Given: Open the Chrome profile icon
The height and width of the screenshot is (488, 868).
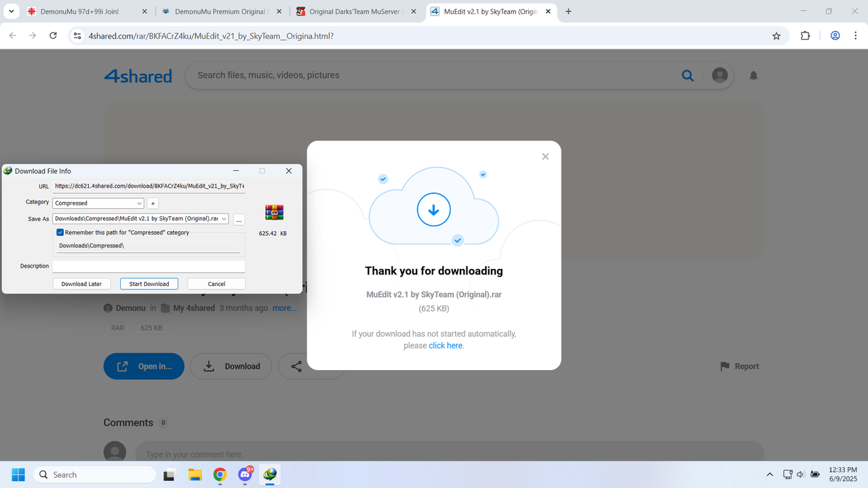Looking at the screenshot, I should (835, 36).
